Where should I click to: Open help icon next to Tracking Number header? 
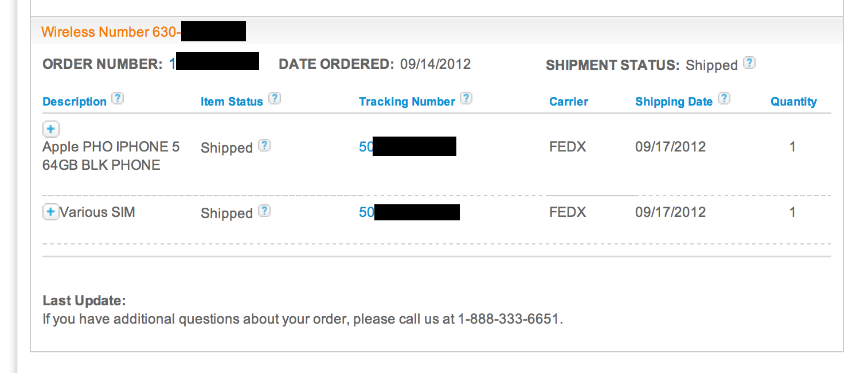point(467,99)
